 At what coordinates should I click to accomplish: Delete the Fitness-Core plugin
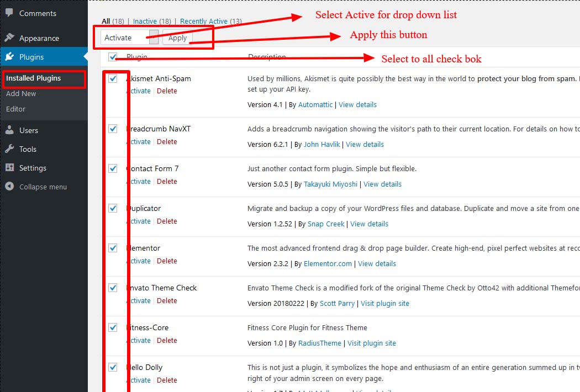pos(167,340)
